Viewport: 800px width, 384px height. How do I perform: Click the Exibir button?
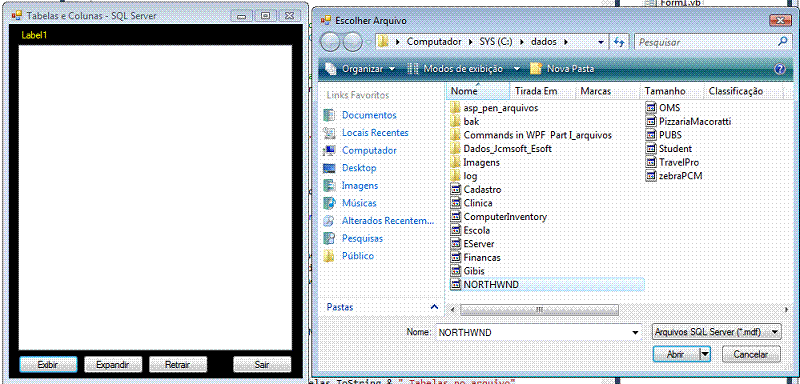click(x=48, y=365)
